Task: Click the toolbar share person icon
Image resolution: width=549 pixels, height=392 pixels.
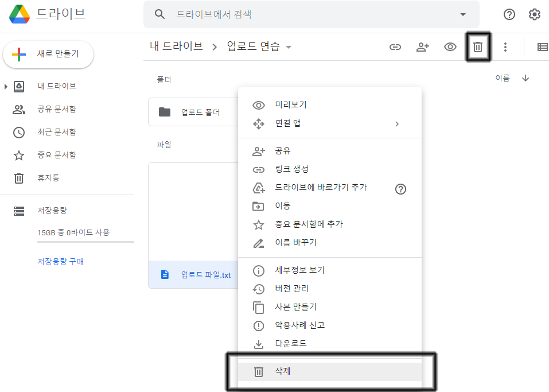Action: pos(423,47)
